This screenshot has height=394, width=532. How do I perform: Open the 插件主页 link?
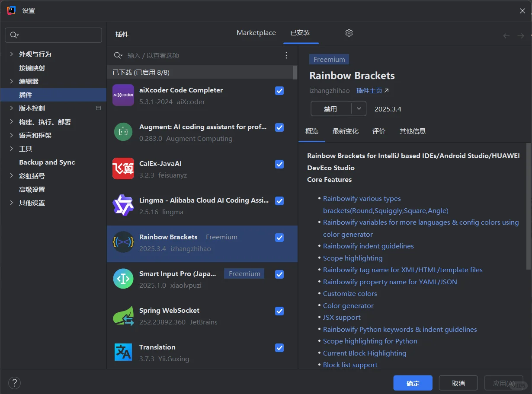pyautogui.click(x=372, y=91)
